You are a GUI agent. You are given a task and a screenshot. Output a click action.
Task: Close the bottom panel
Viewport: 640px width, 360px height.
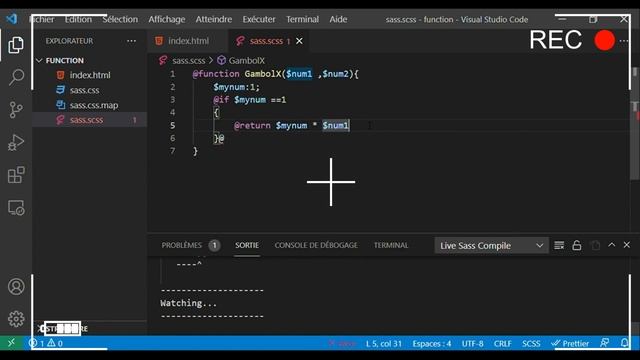point(627,245)
